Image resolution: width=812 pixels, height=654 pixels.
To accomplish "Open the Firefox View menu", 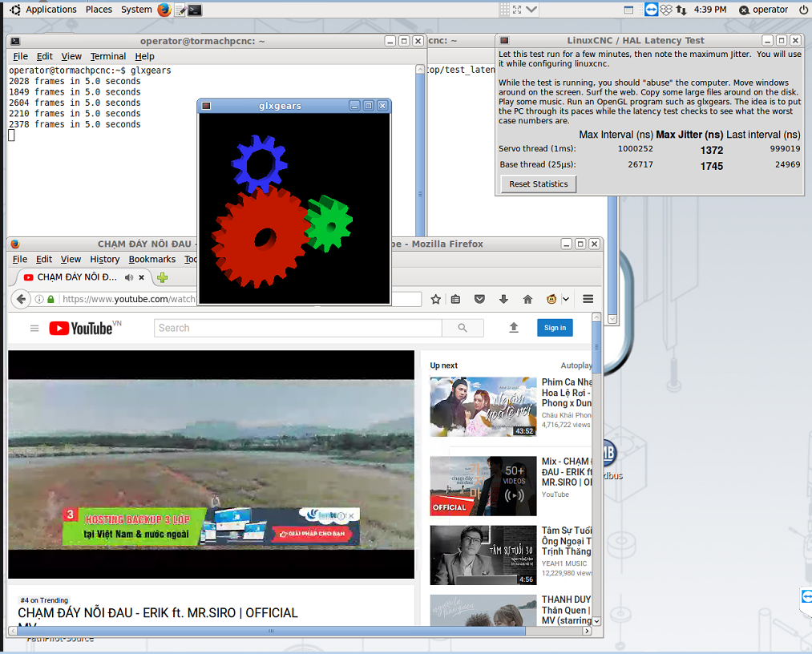I will pyautogui.click(x=71, y=260).
